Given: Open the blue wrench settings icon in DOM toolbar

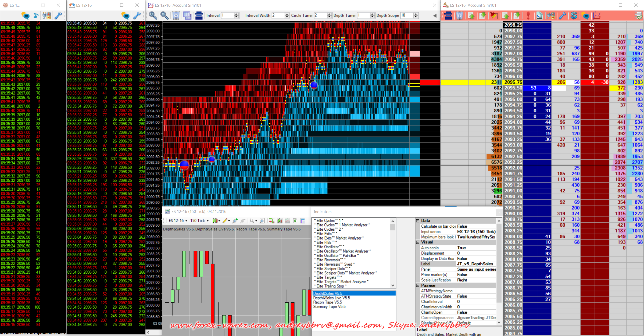Looking at the screenshot, I should click(562, 16).
